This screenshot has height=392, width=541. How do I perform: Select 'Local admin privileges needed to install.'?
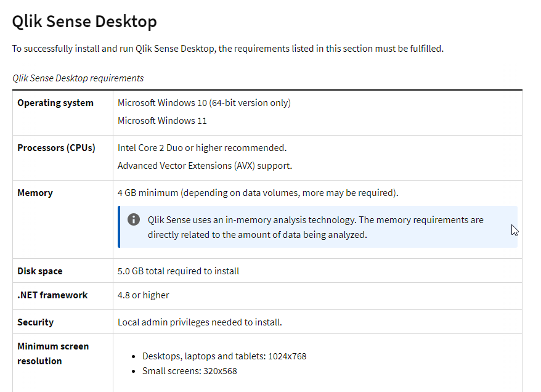pyautogui.click(x=200, y=322)
